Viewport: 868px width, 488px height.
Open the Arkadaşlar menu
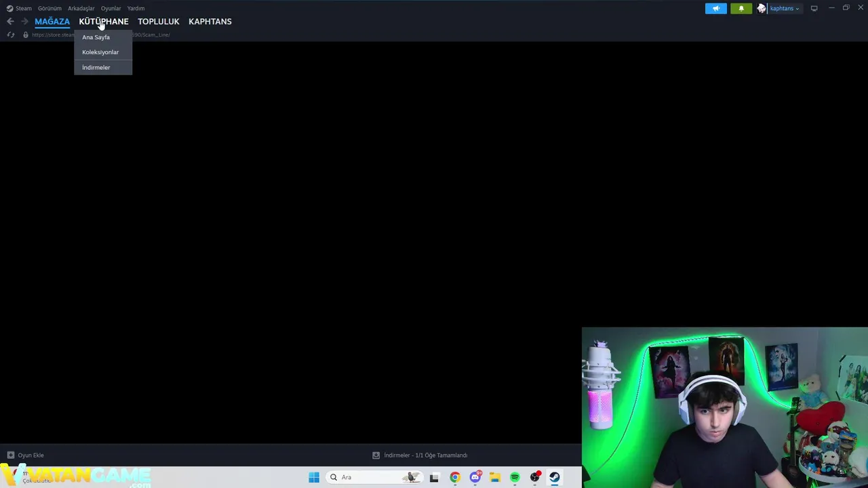(81, 8)
